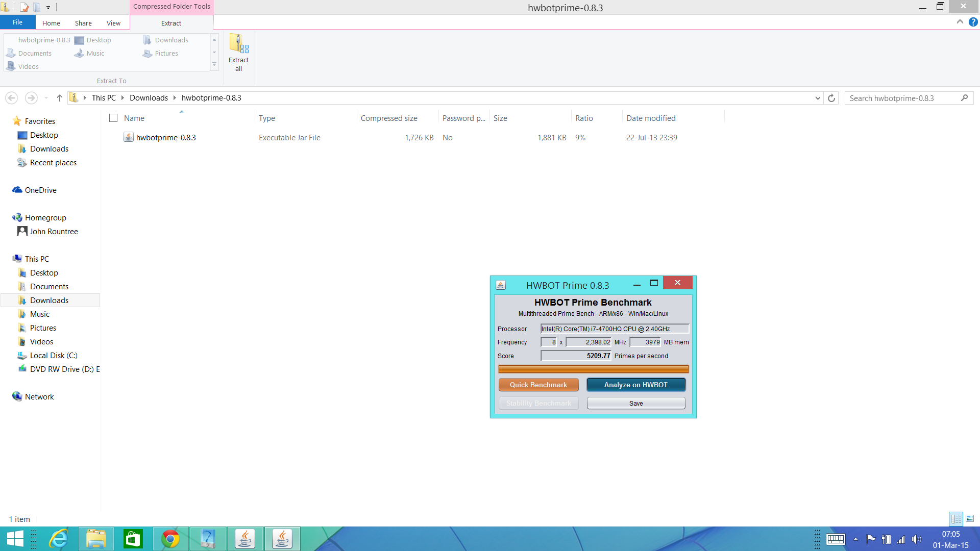Click Analyze on HWBOT button

636,385
